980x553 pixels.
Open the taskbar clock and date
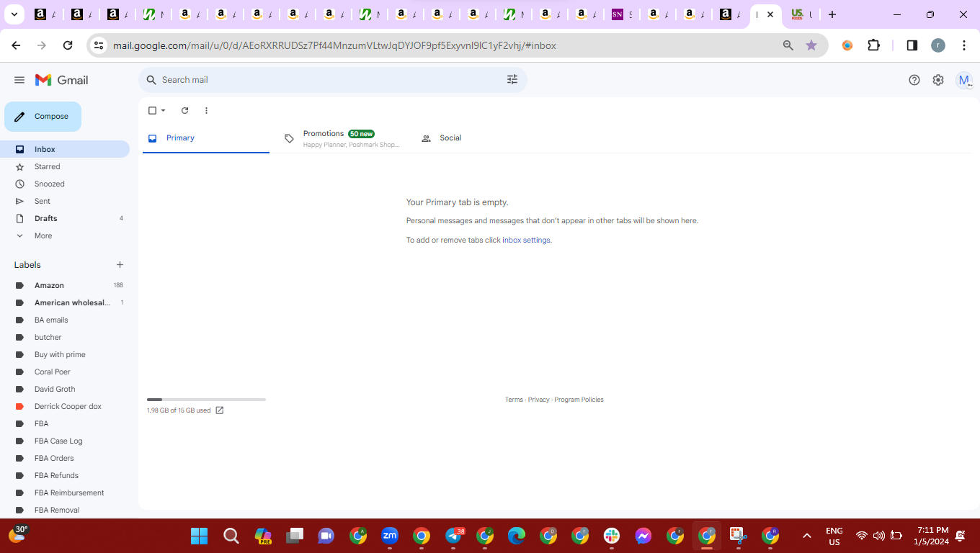click(x=931, y=536)
